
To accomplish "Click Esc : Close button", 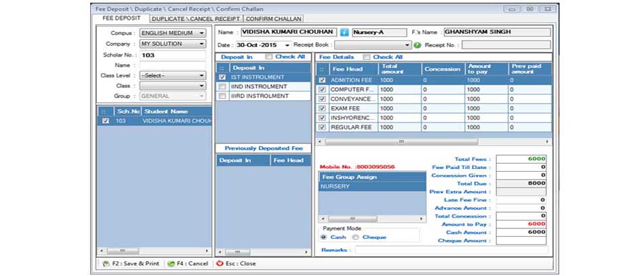I will tap(236, 264).
